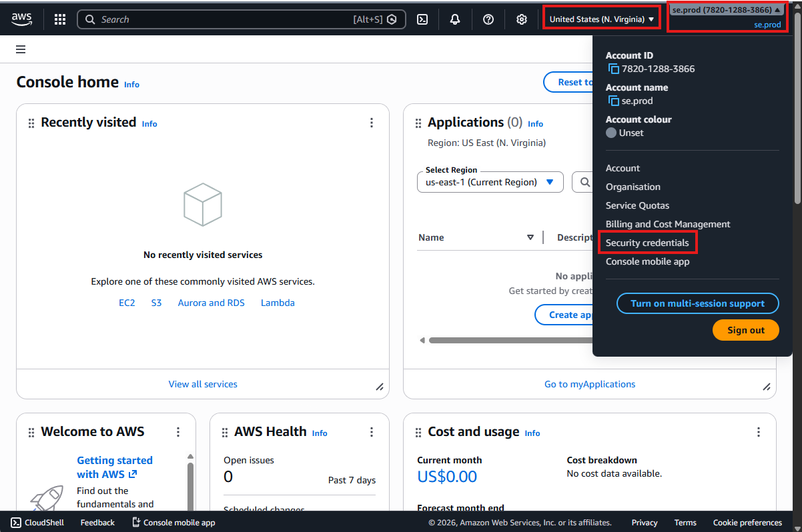Open Applications Info link
Image resolution: width=802 pixels, height=532 pixels.
point(535,124)
